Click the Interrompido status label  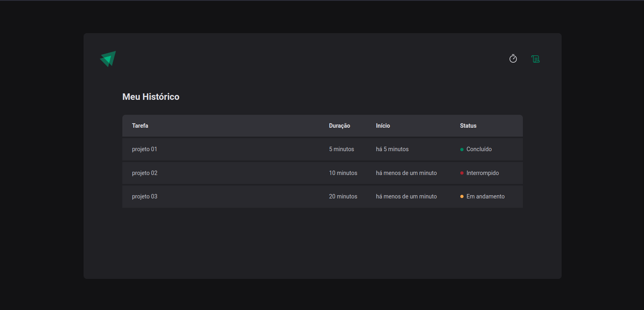(x=483, y=173)
